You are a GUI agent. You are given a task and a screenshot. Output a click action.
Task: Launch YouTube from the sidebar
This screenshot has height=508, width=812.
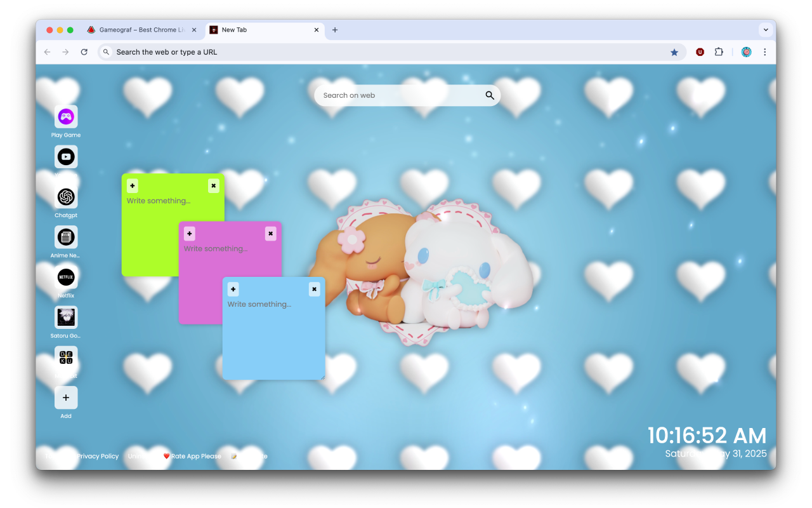pos(65,157)
